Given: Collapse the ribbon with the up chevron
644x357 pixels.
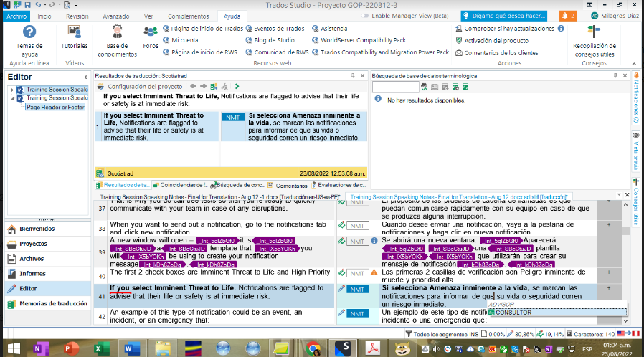Looking at the screenshot, I should tap(634, 64).
